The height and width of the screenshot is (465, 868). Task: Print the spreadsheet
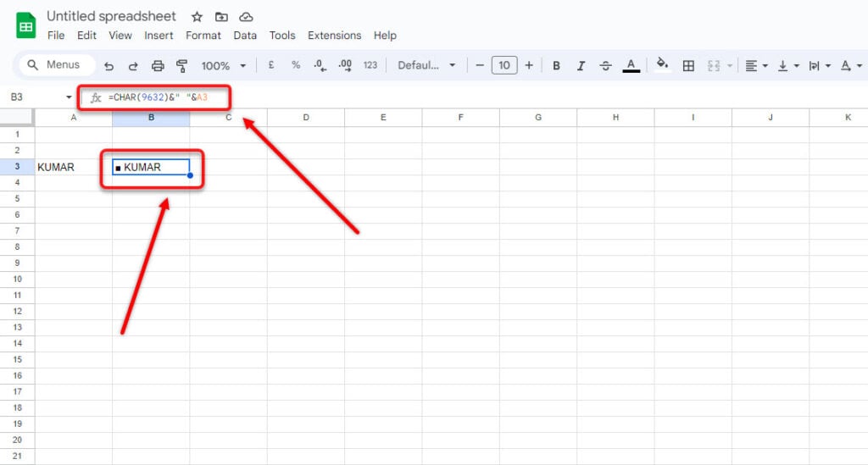[158, 66]
